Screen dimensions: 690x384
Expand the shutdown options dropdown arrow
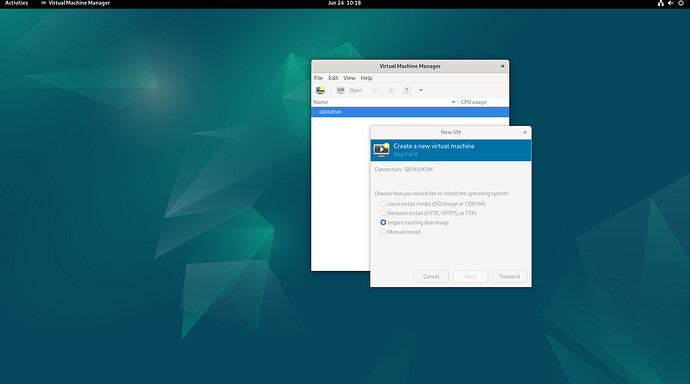pos(421,90)
